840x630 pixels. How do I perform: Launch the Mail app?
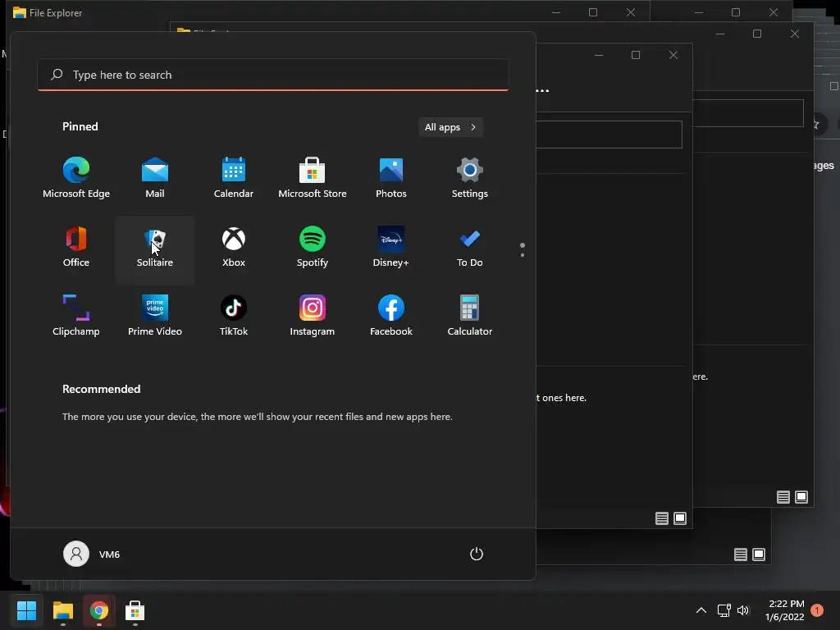[155, 178]
